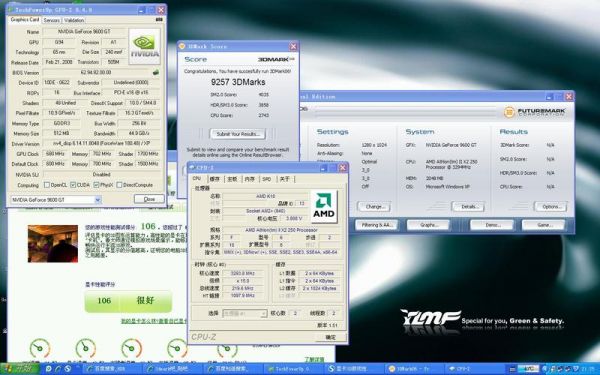
Task: Click the 9257 3DMarks score text
Action: [x=238, y=82]
